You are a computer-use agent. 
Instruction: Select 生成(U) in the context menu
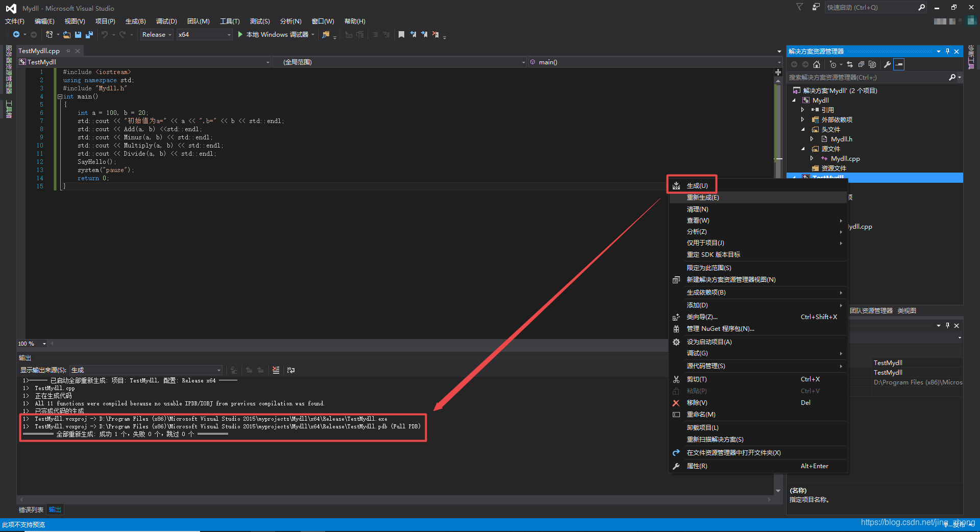tap(758, 186)
